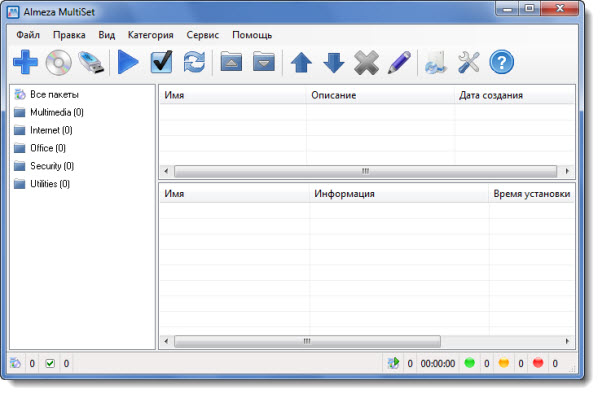Click upper list horizontal scrollbar thumb
Image resolution: width=600 pixels, height=395 pixels.
[365, 171]
